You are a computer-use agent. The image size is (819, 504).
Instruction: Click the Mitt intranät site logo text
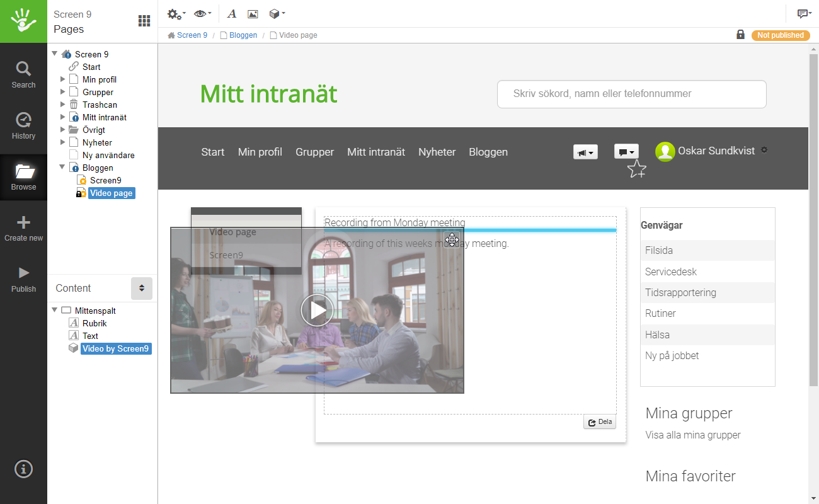click(268, 94)
